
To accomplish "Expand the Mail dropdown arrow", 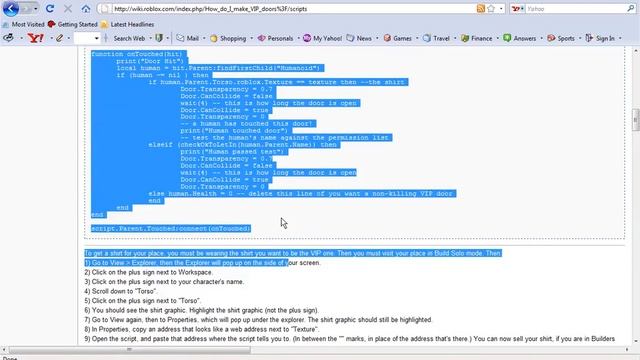I will coord(204,38).
